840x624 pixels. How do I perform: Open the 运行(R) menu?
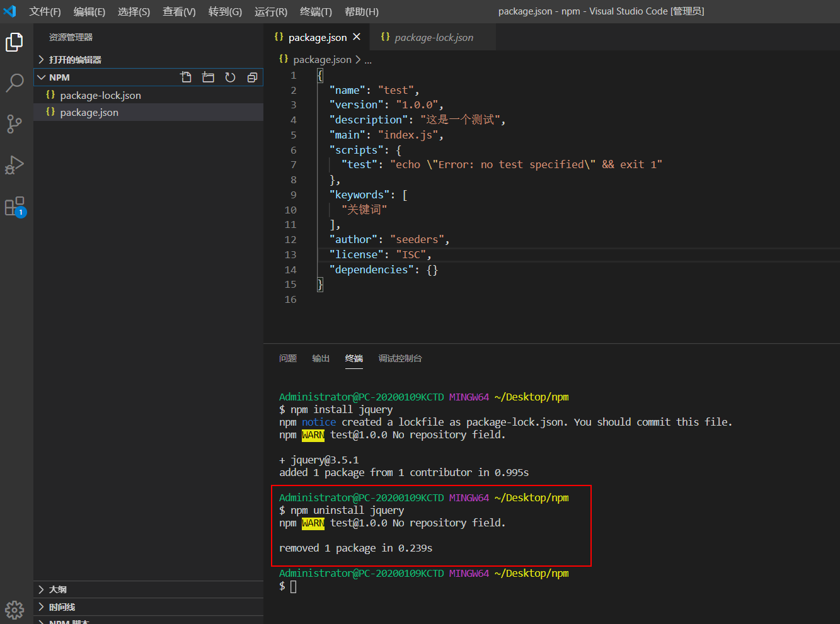pyautogui.click(x=271, y=11)
